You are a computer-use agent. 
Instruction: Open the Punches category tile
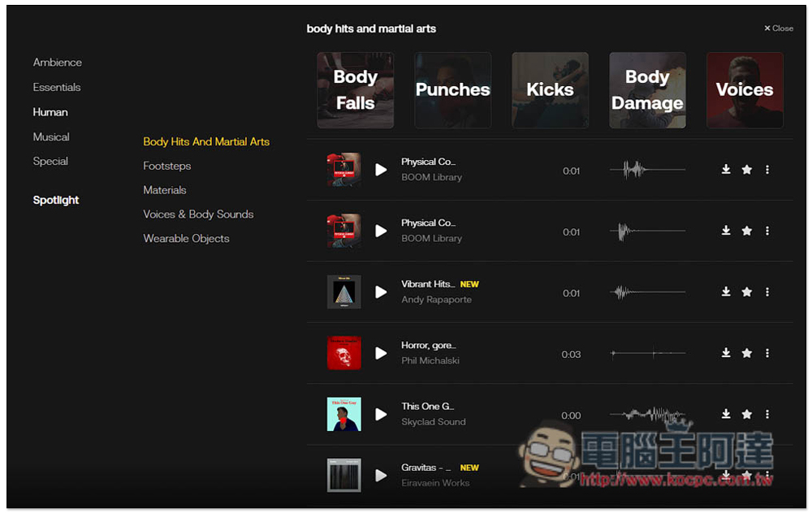453,90
